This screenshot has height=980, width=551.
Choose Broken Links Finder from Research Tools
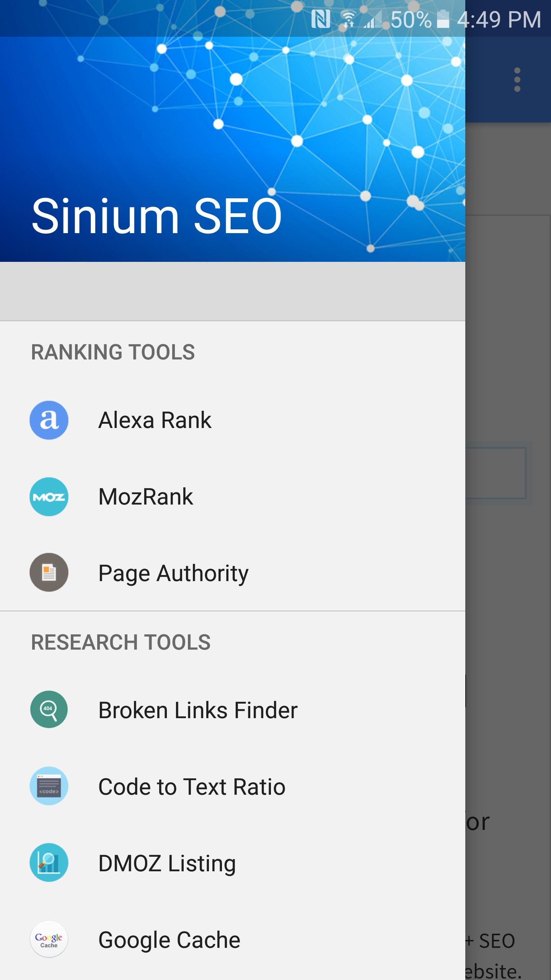coord(197,710)
